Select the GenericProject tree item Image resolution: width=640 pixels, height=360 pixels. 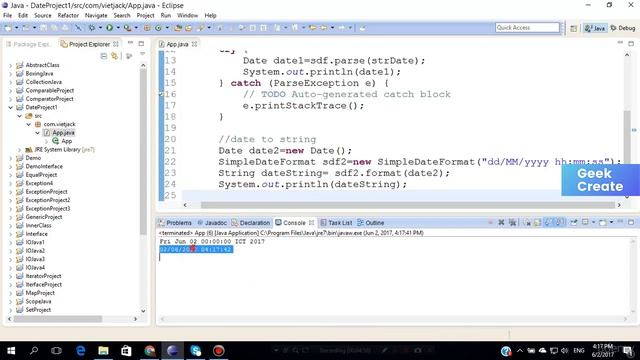[x=39, y=217]
